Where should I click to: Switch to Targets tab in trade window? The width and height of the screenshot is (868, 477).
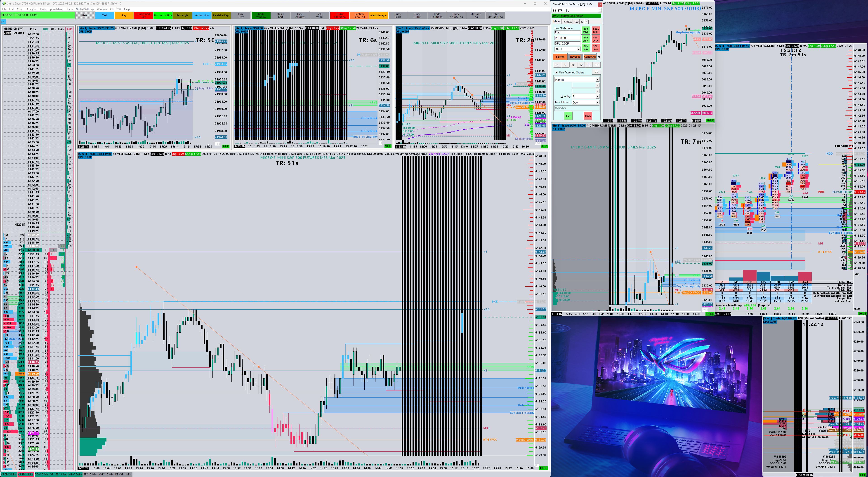(x=567, y=22)
